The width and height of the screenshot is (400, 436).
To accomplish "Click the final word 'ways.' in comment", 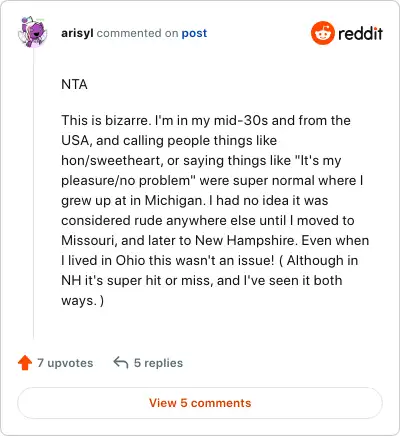I will point(79,301).
